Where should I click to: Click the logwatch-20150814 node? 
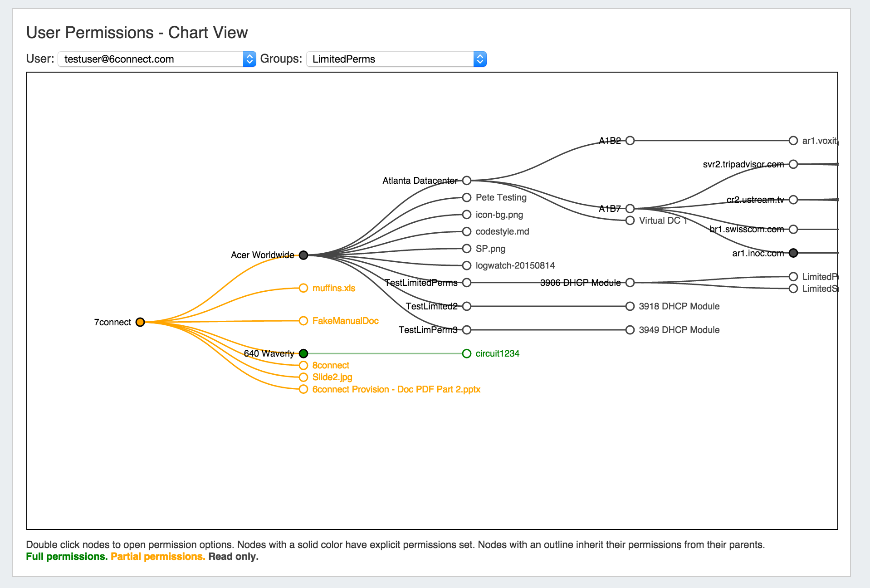[467, 265]
